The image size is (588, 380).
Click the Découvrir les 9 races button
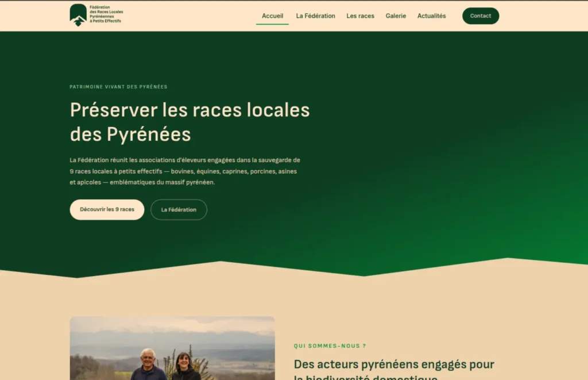click(107, 209)
